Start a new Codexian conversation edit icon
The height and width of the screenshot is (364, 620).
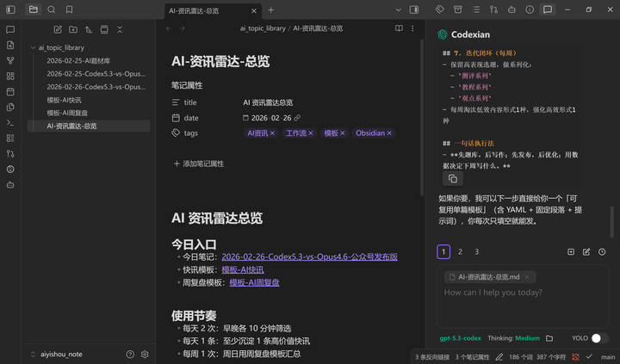point(586,252)
